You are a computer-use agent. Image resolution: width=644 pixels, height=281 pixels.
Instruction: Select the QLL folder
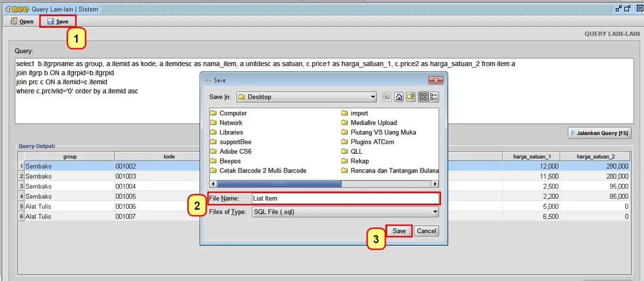tap(352, 151)
